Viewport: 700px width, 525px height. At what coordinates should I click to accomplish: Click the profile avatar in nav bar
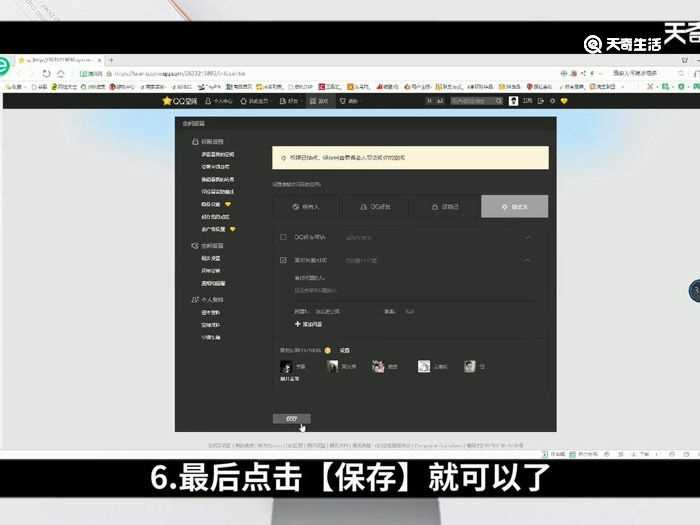[x=513, y=101]
